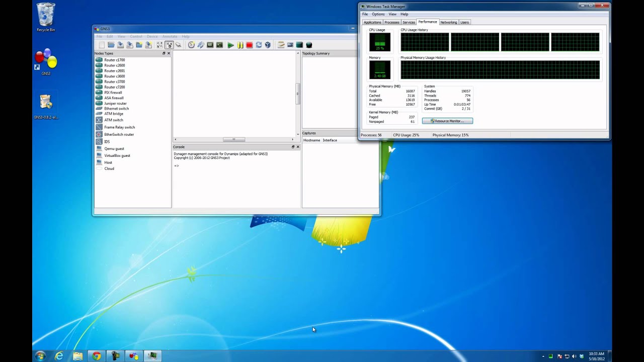Open the Windows Start menu
The image size is (644, 362).
40,356
